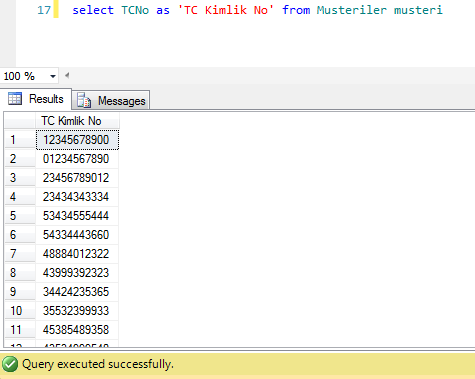Select cell 43999392323
This screenshot has height=379, width=475.
pyautogui.click(x=77, y=273)
